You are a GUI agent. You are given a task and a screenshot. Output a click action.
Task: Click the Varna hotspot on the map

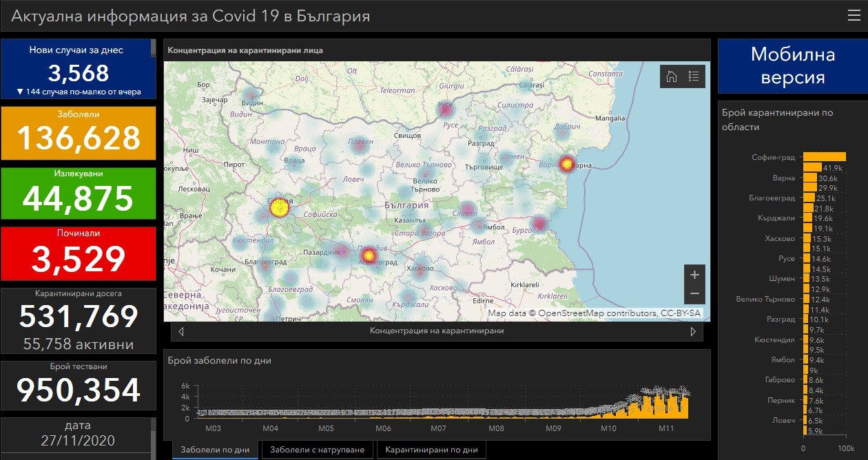click(x=567, y=164)
